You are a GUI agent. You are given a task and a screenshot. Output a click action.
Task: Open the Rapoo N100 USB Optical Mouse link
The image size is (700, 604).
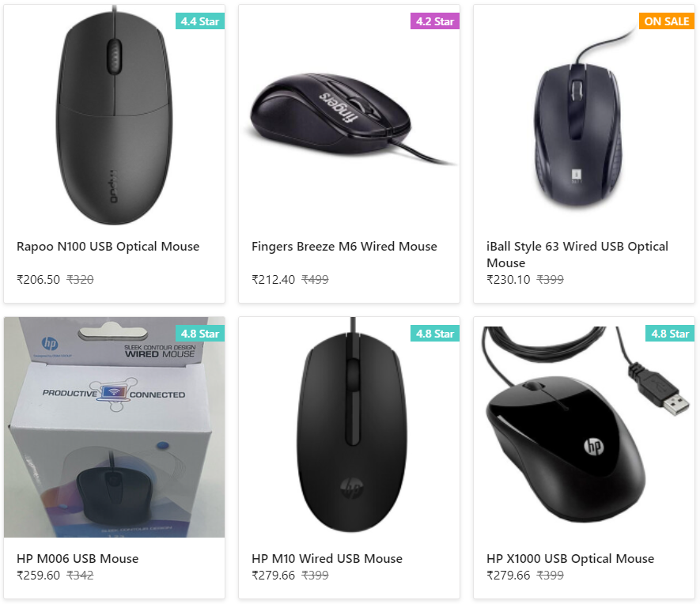point(108,246)
